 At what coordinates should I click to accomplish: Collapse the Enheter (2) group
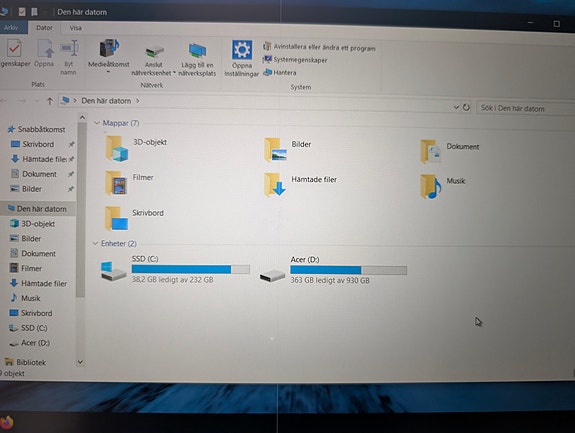click(95, 243)
